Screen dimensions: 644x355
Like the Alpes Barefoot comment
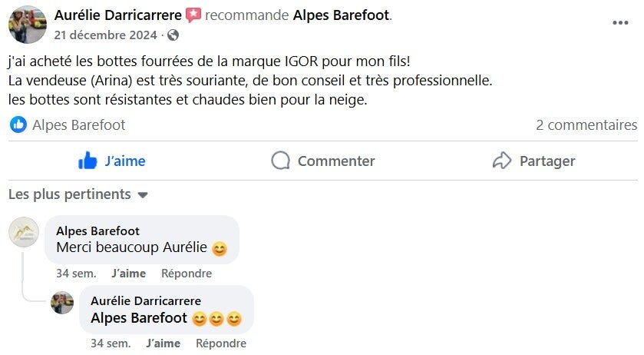(x=128, y=274)
